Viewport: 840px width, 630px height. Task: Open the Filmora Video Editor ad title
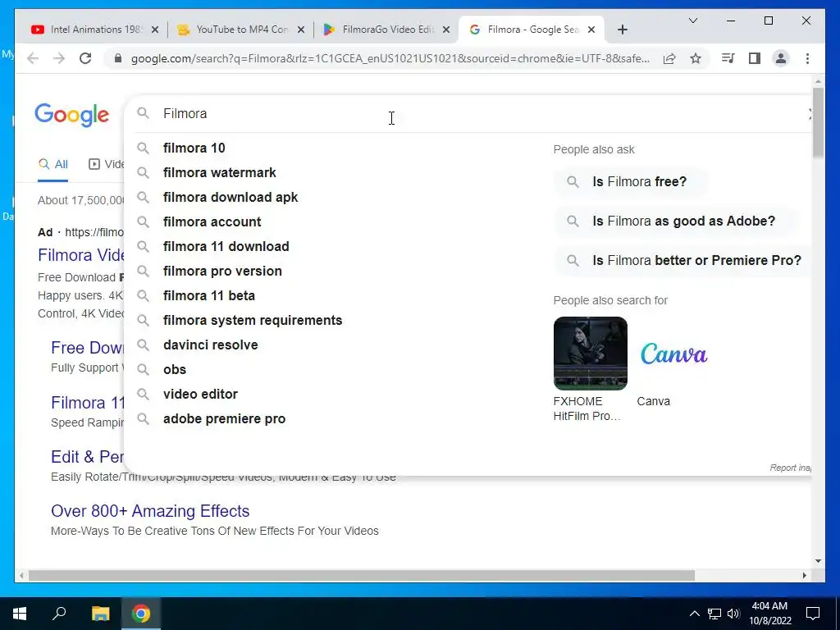(x=81, y=256)
